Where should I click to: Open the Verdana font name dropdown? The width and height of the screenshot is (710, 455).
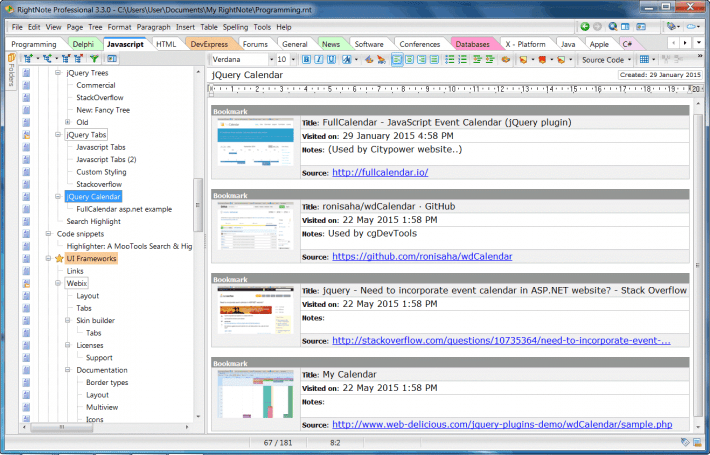[272, 59]
